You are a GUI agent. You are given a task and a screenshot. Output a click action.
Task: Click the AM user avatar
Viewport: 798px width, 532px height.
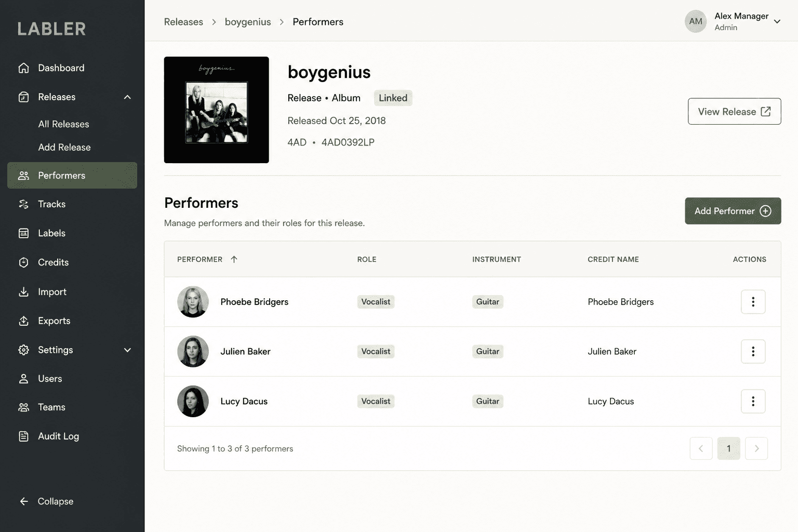point(696,21)
